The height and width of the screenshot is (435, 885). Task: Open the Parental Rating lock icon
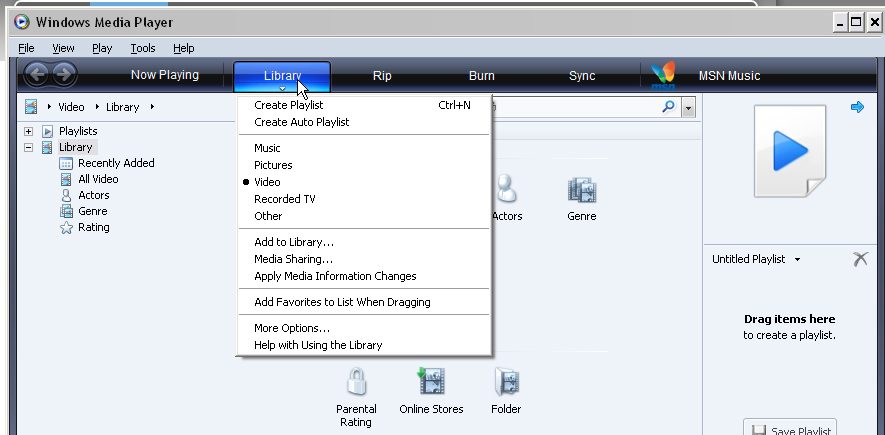click(356, 382)
